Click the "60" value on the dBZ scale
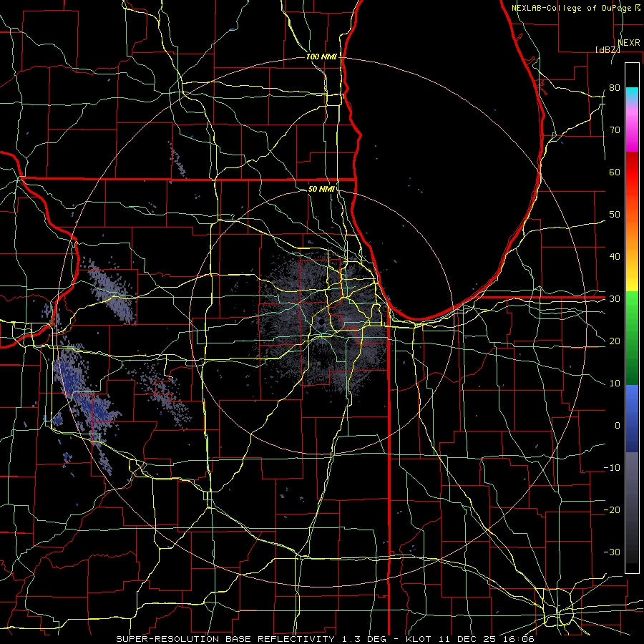Image resolution: width=644 pixels, height=644 pixels. tap(615, 172)
